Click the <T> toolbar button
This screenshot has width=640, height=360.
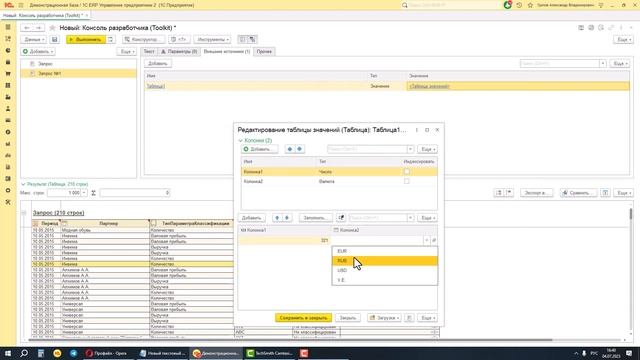[179, 39]
